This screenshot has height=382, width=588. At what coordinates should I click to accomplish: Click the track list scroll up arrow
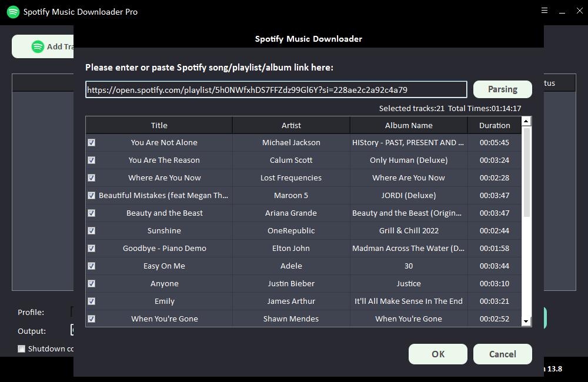(x=526, y=121)
